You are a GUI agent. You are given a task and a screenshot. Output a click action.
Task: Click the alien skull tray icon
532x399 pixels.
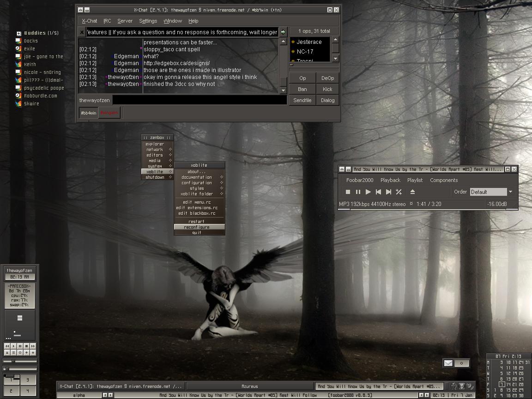click(x=461, y=386)
